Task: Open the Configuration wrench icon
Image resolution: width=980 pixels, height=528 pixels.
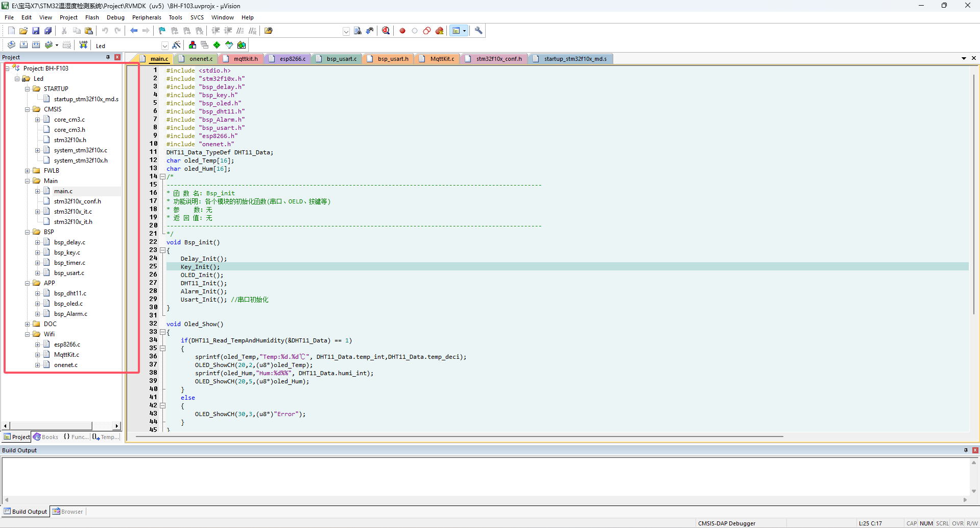Action: (x=479, y=31)
